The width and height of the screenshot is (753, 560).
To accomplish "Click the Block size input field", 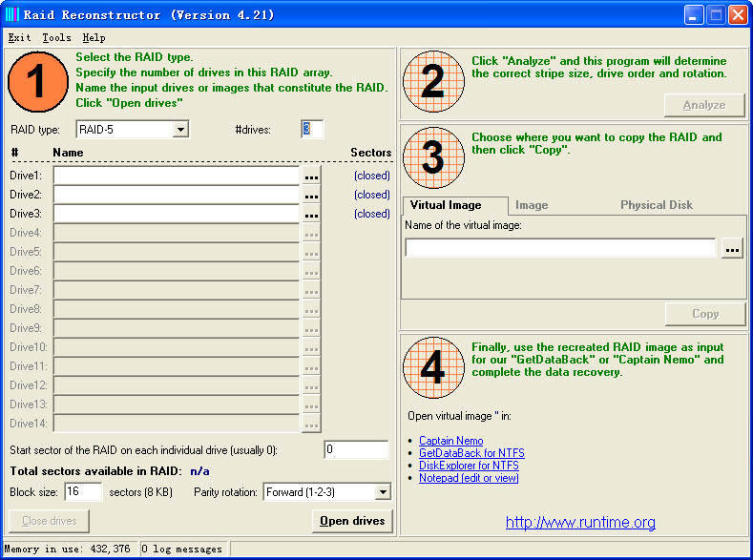I will tap(83, 492).
